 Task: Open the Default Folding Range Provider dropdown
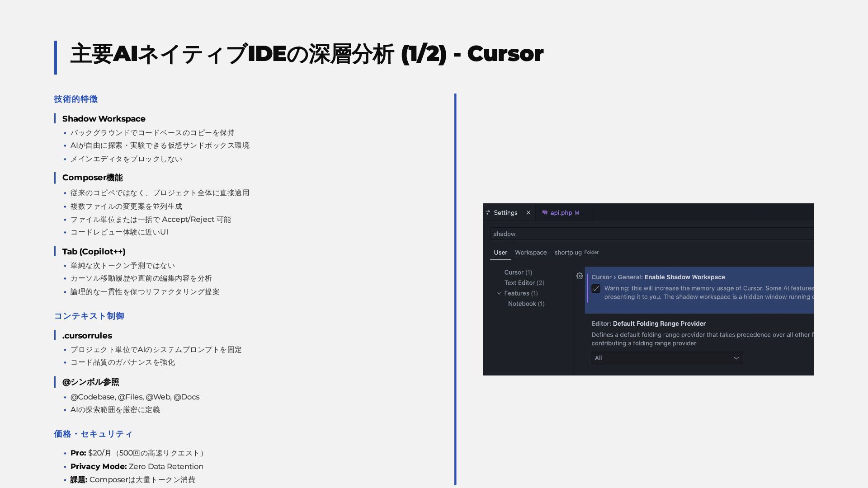pos(667,358)
